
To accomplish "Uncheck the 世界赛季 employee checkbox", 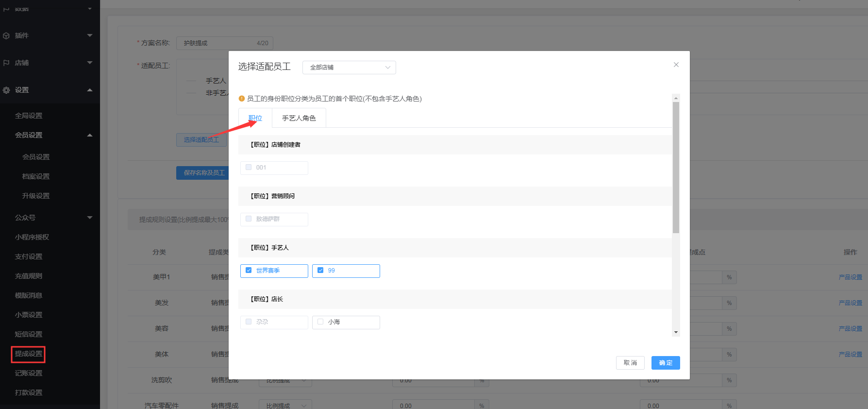I will click(249, 270).
